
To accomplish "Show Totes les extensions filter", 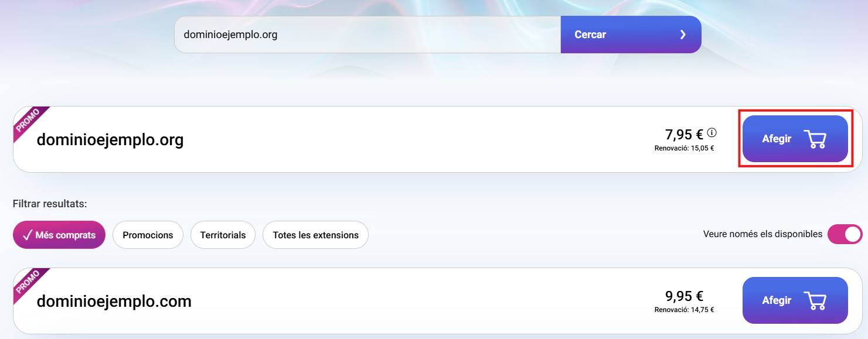I will point(315,235).
